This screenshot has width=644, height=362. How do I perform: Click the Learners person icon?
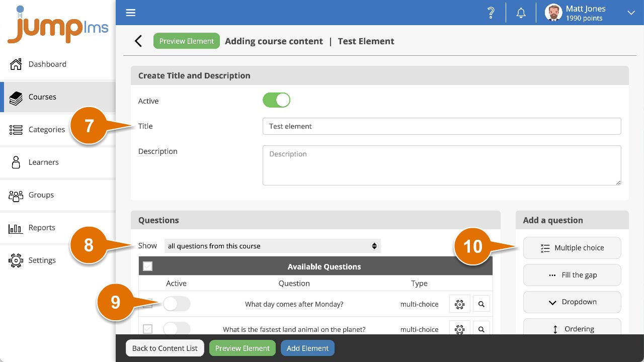[x=16, y=162]
